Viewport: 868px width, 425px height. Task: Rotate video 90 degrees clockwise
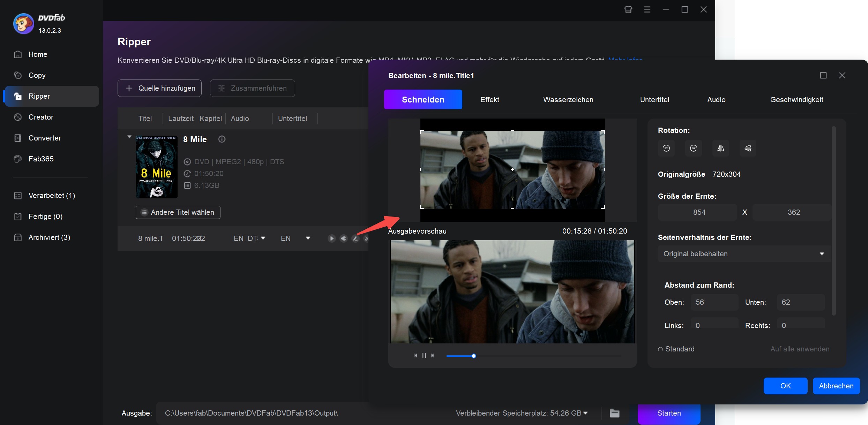pos(694,148)
